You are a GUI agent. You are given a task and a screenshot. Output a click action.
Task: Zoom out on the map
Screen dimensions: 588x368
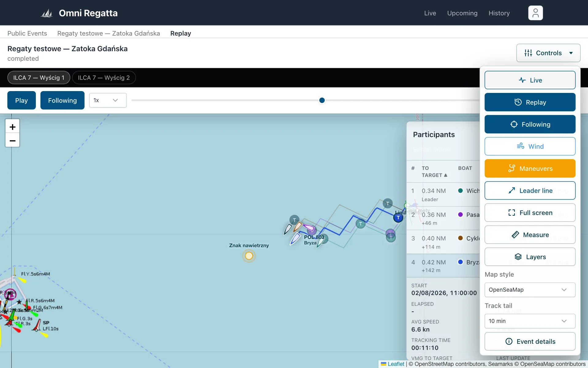click(13, 140)
